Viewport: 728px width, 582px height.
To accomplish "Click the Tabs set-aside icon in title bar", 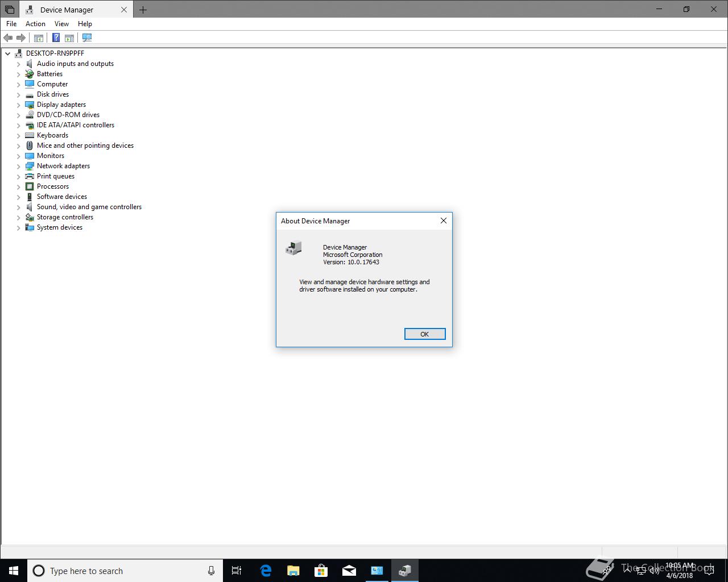I will tap(10, 10).
